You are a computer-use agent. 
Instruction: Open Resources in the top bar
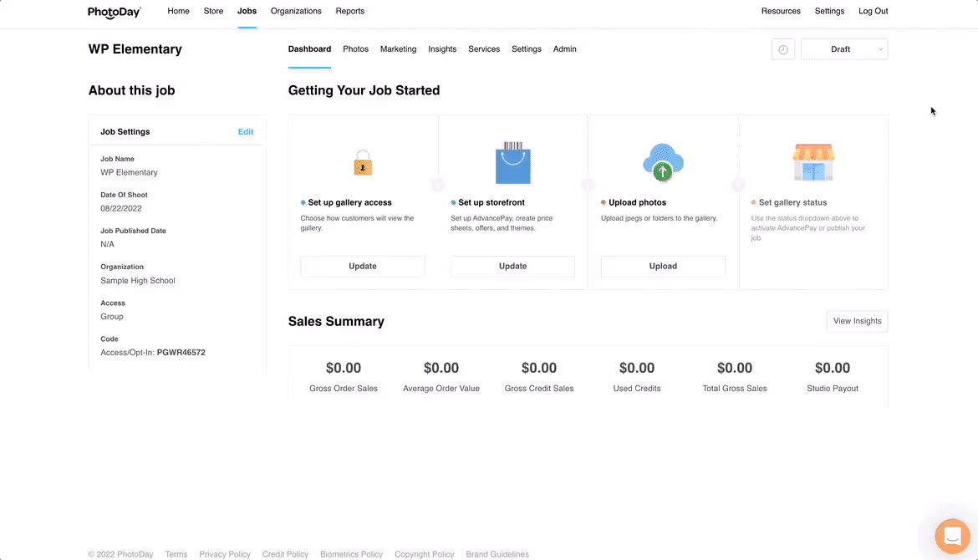pyautogui.click(x=781, y=11)
